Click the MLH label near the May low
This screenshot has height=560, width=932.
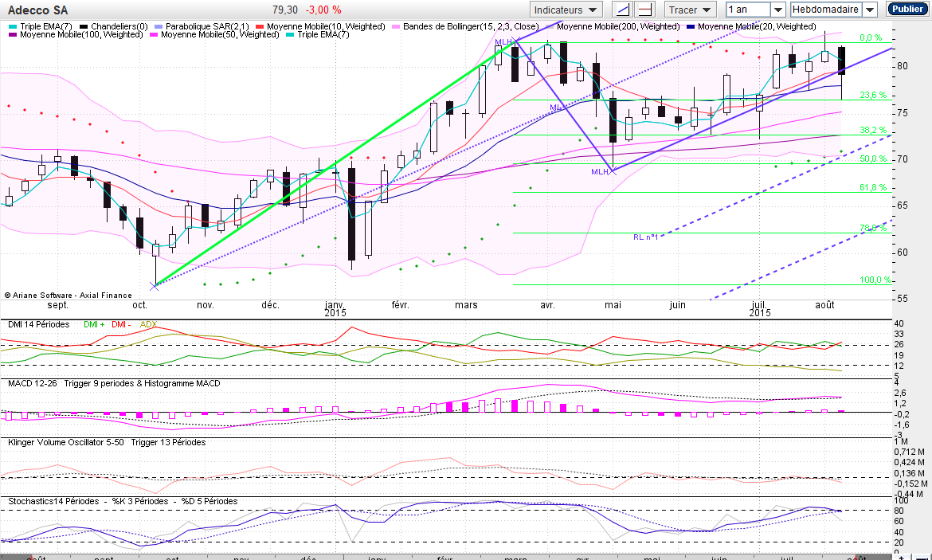[600, 172]
